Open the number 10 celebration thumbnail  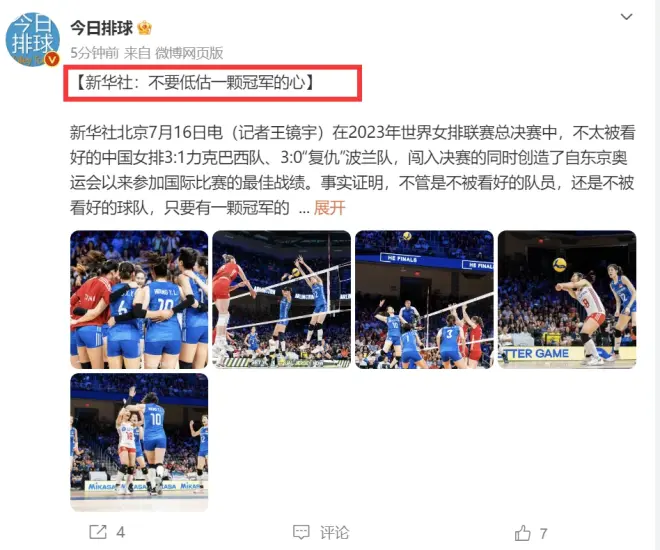tap(139, 442)
